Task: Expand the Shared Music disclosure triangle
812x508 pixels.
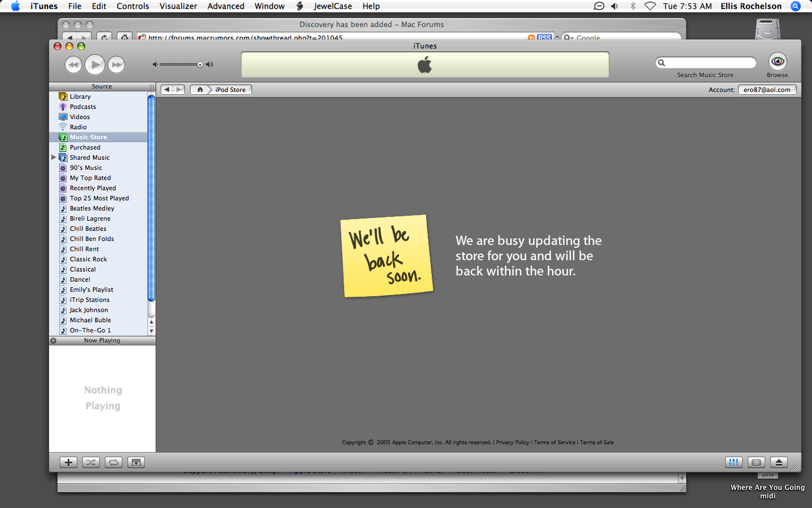Action: click(54, 157)
